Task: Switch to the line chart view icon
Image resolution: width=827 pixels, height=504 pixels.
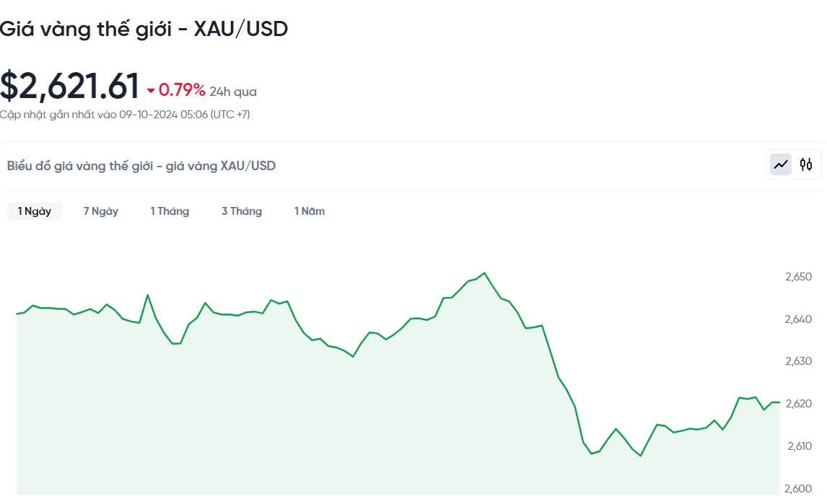Action: 781,164
